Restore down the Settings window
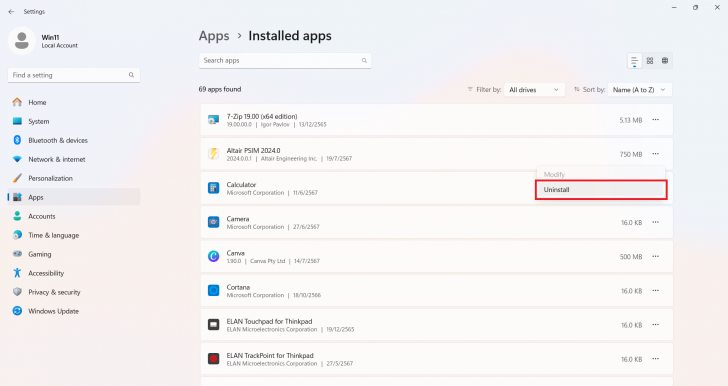Screen dimensions: 728x386 [x=696, y=7]
